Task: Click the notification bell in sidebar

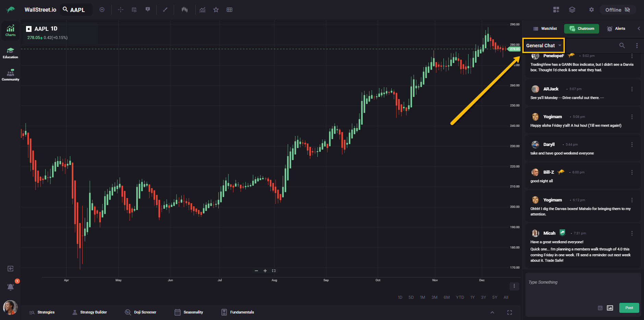Action: [11, 287]
